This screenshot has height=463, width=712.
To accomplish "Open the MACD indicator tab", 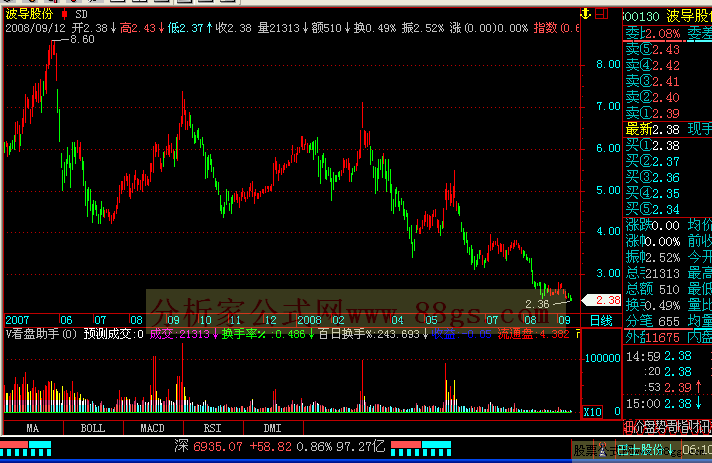I will [153, 428].
